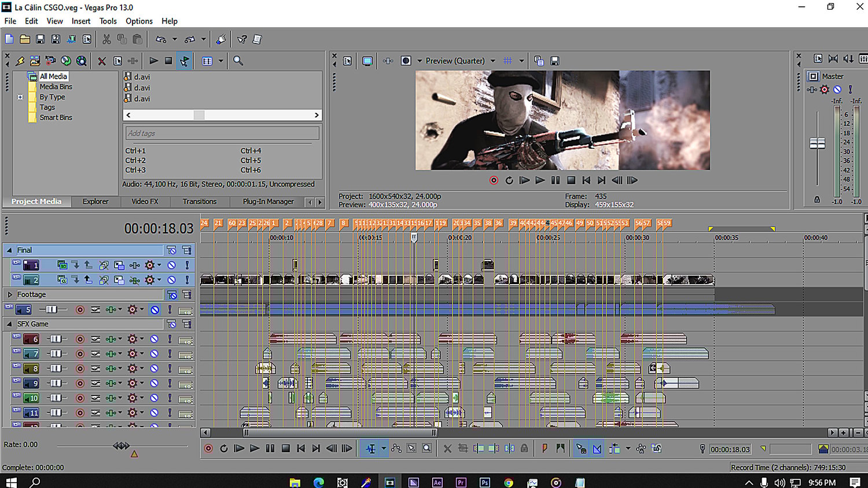Viewport: 868px width, 488px height.
Task: Expand the By Type media node
Action: coord(20,97)
